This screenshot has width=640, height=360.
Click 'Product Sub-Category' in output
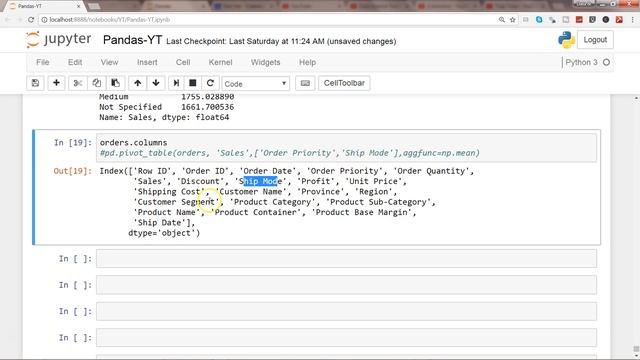(x=378, y=202)
